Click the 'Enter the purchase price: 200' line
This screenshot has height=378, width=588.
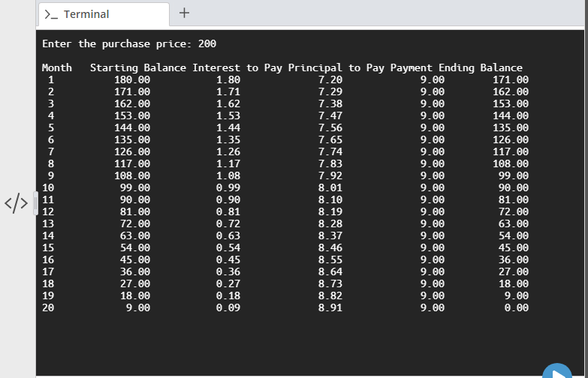pos(129,43)
